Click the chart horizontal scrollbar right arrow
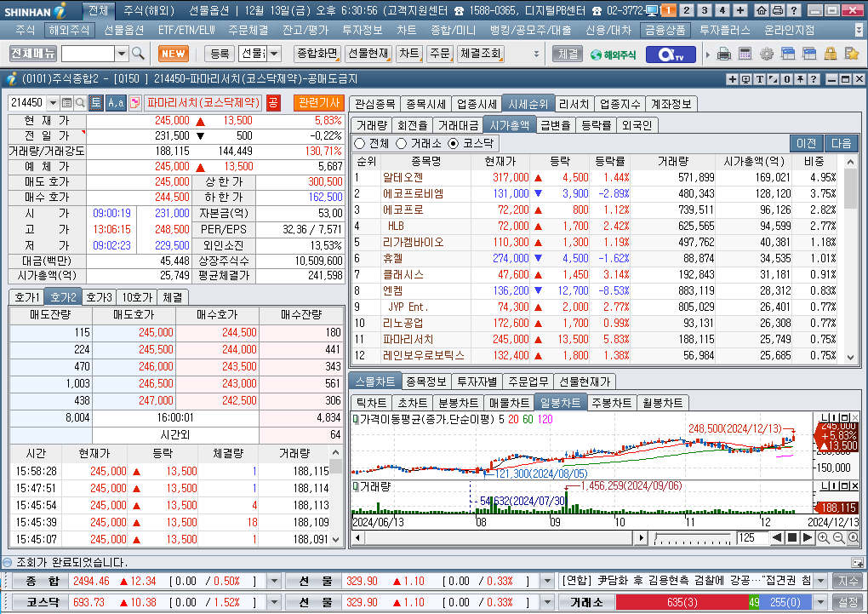The height and width of the screenshot is (614, 868). (x=641, y=537)
